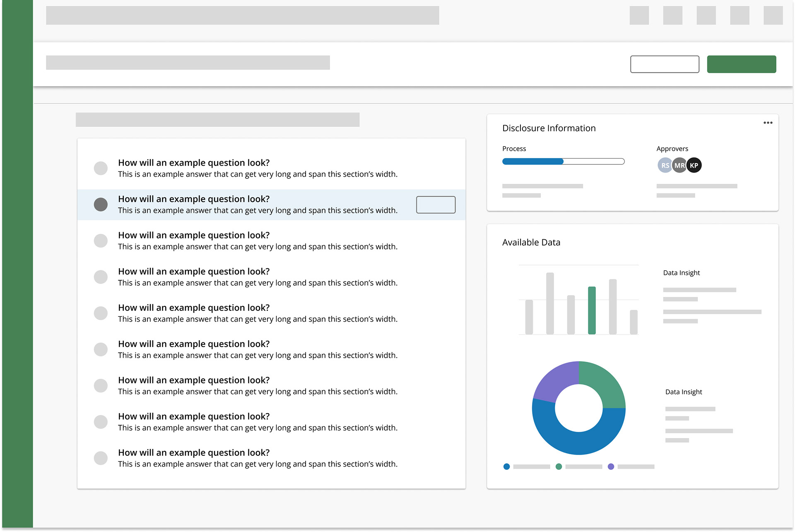Viewport: 795px width, 532px height.
Task: Click the Process progress bar
Action: click(563, 161)
